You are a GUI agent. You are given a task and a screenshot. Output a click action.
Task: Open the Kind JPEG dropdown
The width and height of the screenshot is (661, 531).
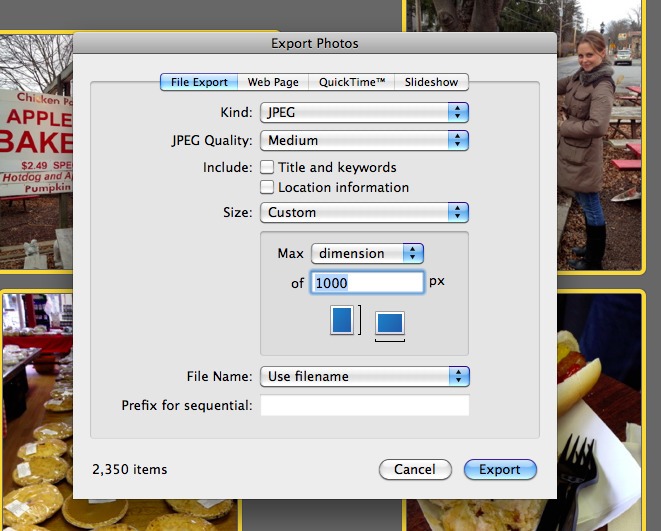[364, 113]
